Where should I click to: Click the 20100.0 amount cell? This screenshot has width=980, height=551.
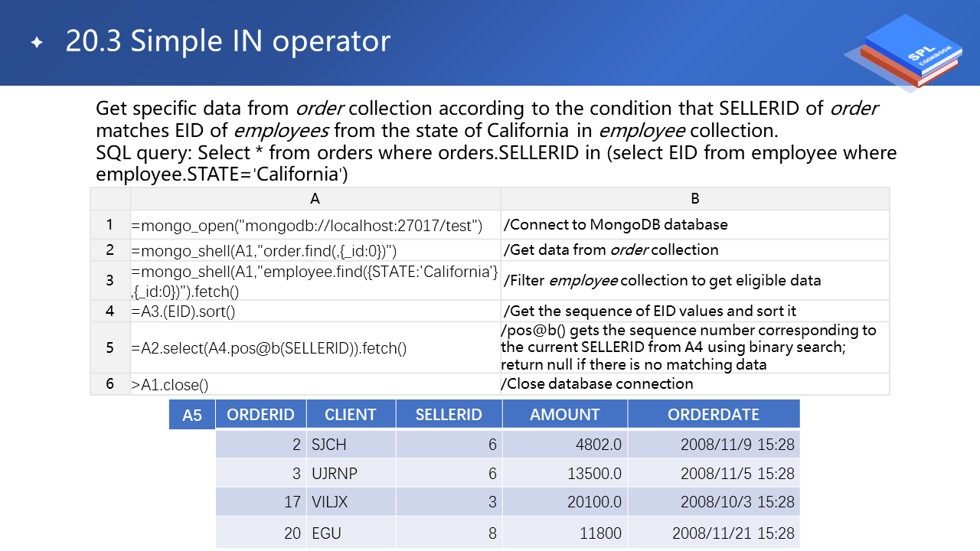click(x=565, y=503)
